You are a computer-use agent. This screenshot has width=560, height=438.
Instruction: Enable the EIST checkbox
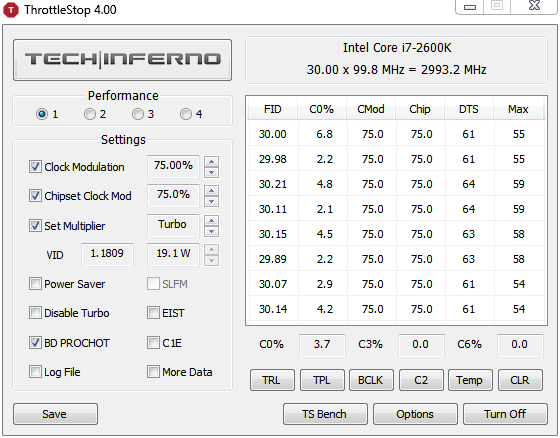[153, 313]
